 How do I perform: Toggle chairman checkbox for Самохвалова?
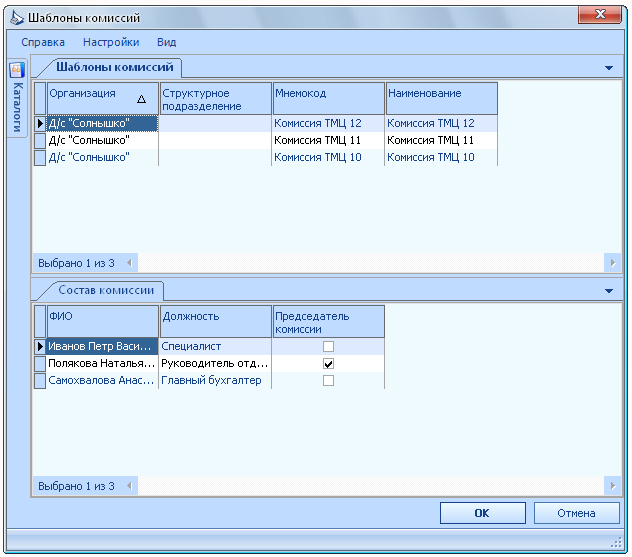(x=328, y=380)
